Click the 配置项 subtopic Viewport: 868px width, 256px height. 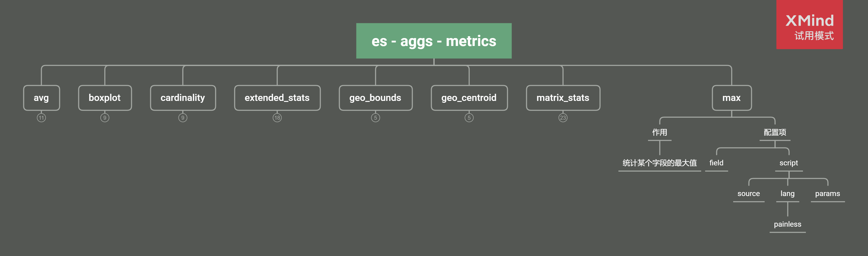(775, 132)
